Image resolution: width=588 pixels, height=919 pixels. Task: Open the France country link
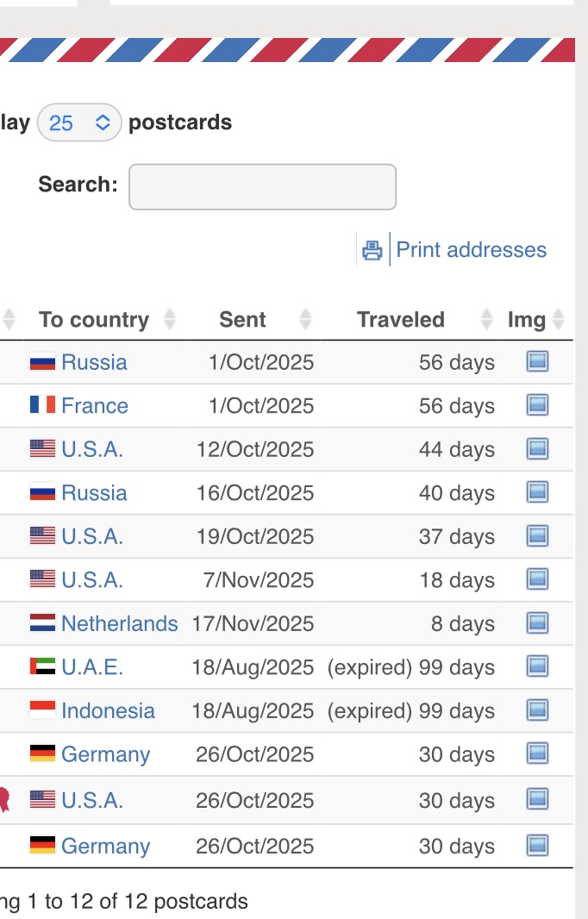[94, 405]
